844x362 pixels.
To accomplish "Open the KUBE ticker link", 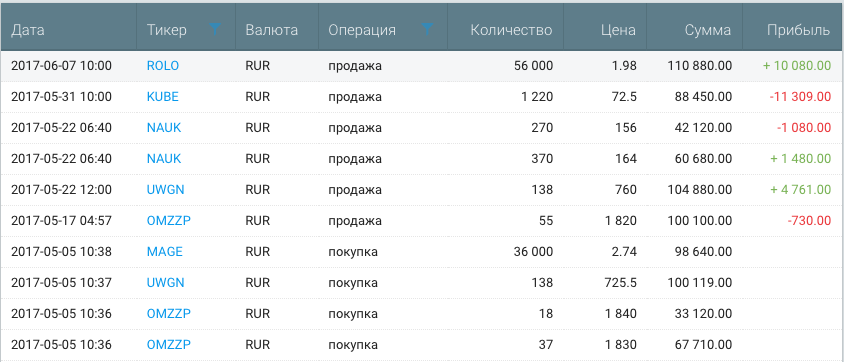I will click(163, 97).
